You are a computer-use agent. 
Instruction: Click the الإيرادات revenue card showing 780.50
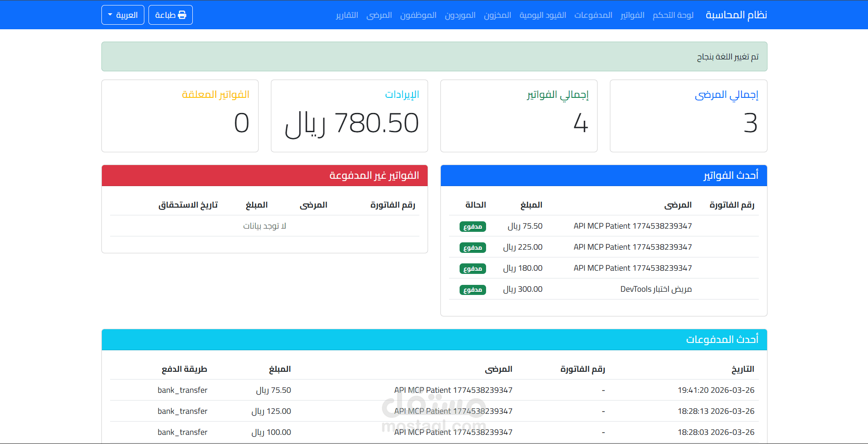[x=349, y=116]
